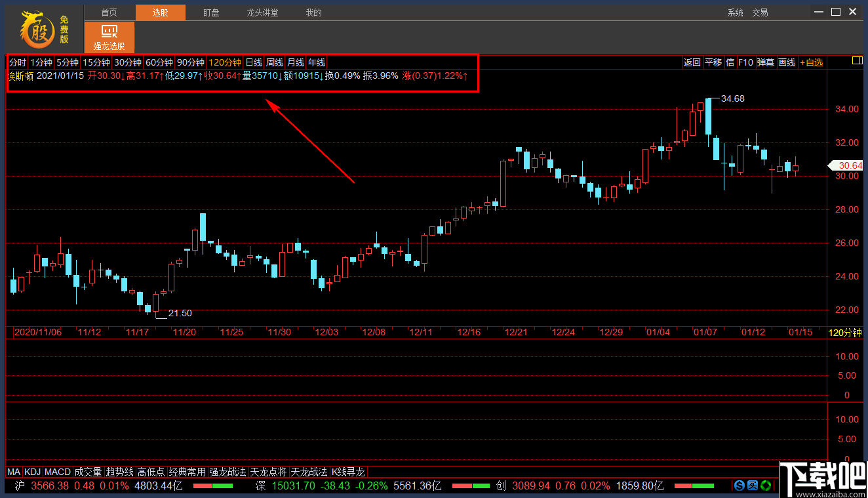Click the 平移 pan button
This screenshot has width=868, height=498.
pos(713,62)
